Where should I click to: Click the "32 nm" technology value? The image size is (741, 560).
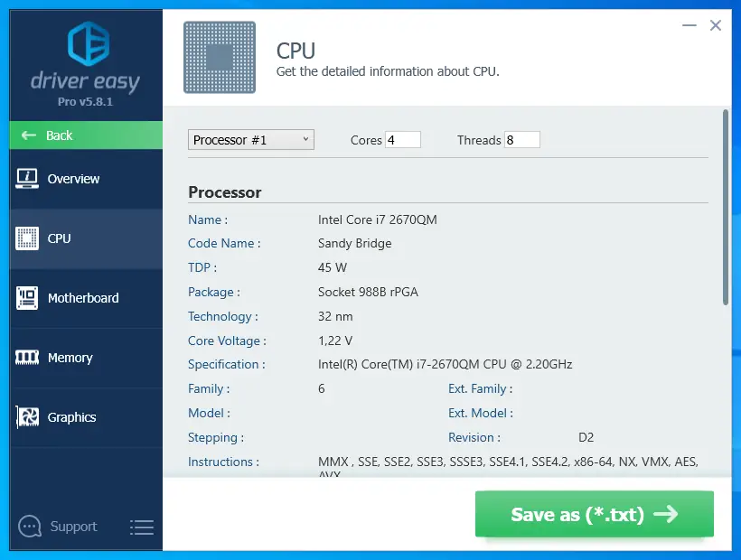[x=335, y=316]
